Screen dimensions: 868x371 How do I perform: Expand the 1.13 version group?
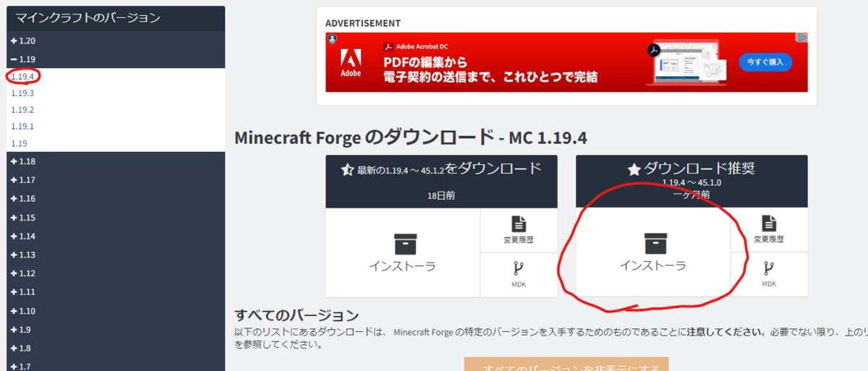pos(23,255)
